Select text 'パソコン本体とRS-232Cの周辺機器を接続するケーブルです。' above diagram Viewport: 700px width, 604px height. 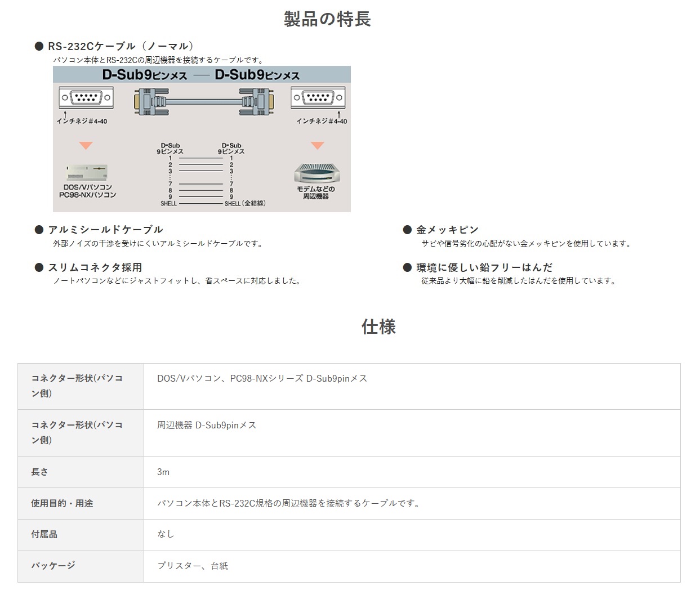pyautogui.click(x=158, y=60)
